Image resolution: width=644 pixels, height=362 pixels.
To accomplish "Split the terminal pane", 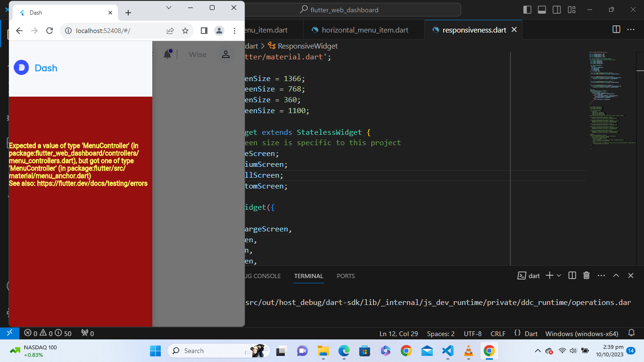I will click(x=571, y=275).
